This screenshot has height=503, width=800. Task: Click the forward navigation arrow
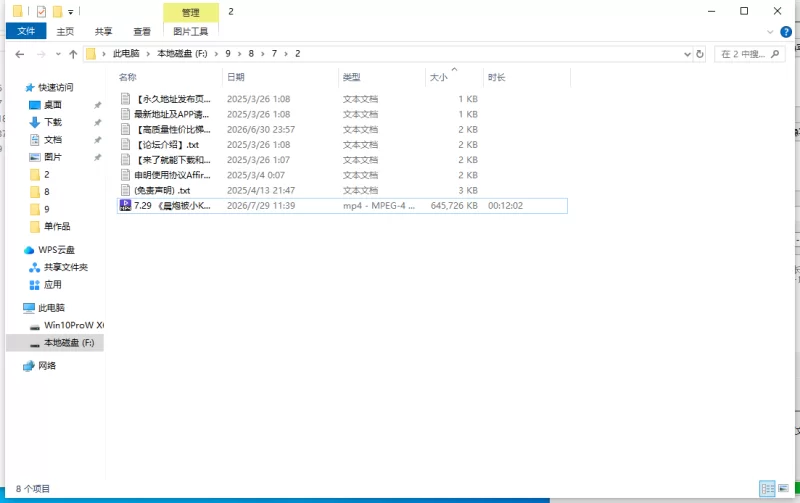41,54
